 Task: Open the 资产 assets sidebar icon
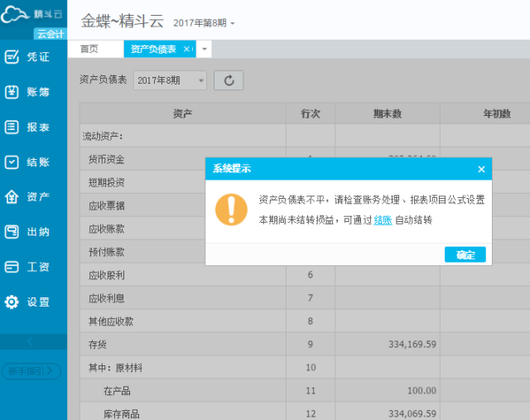tap(12, 197)
